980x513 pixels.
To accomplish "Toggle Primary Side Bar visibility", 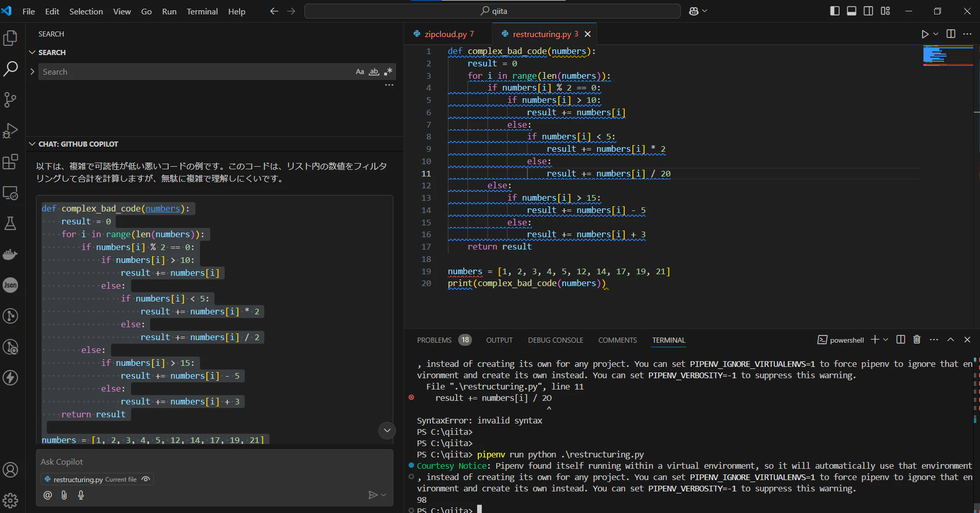I will (x=835, y=11).
